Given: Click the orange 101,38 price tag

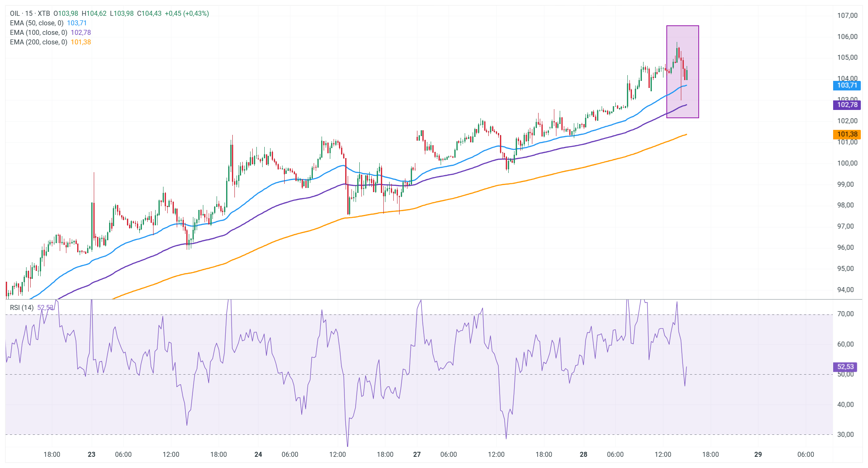Looking at the screenshot, I should [847, 134].
